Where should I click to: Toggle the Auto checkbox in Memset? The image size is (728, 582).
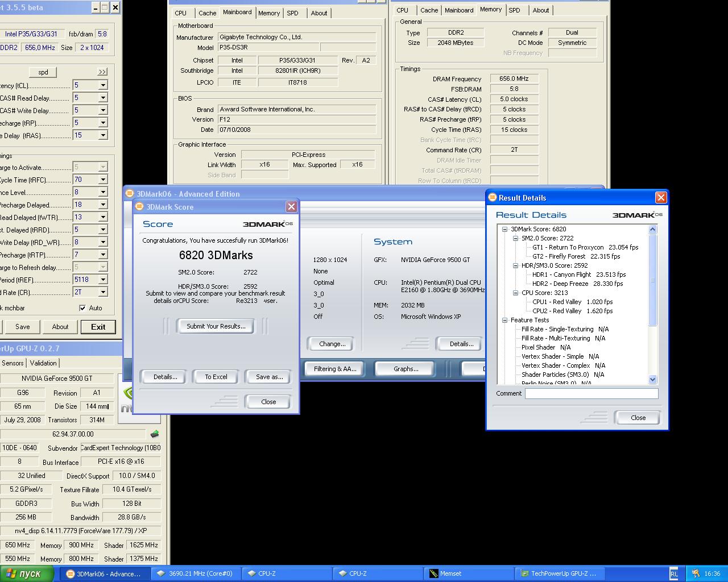(x=82, y=307)
